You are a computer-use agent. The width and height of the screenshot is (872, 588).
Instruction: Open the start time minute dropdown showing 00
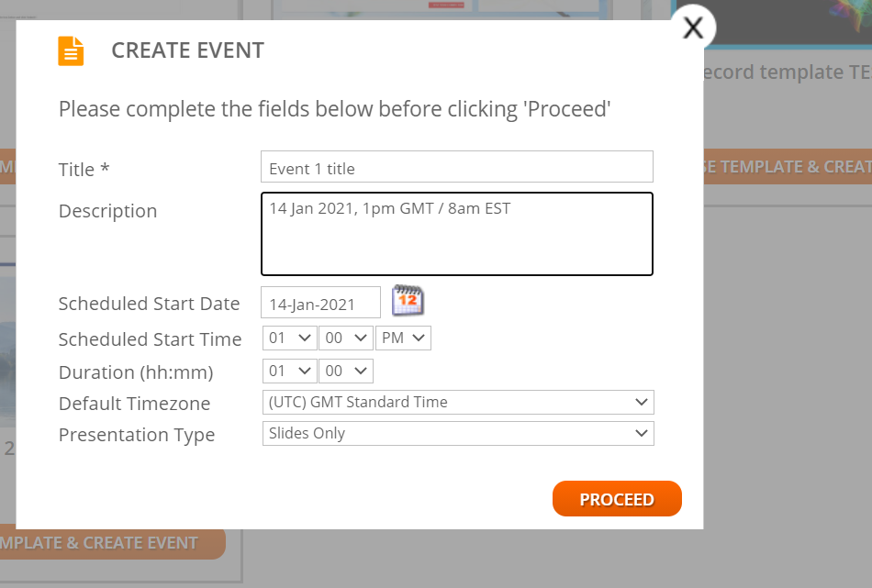coord(346,338)
